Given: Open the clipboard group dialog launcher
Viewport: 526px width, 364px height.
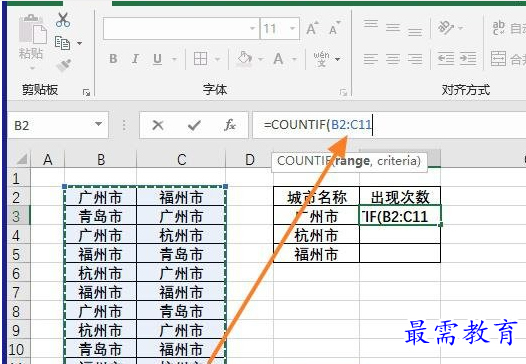Looking at the screenshot, I should point(87,92).
